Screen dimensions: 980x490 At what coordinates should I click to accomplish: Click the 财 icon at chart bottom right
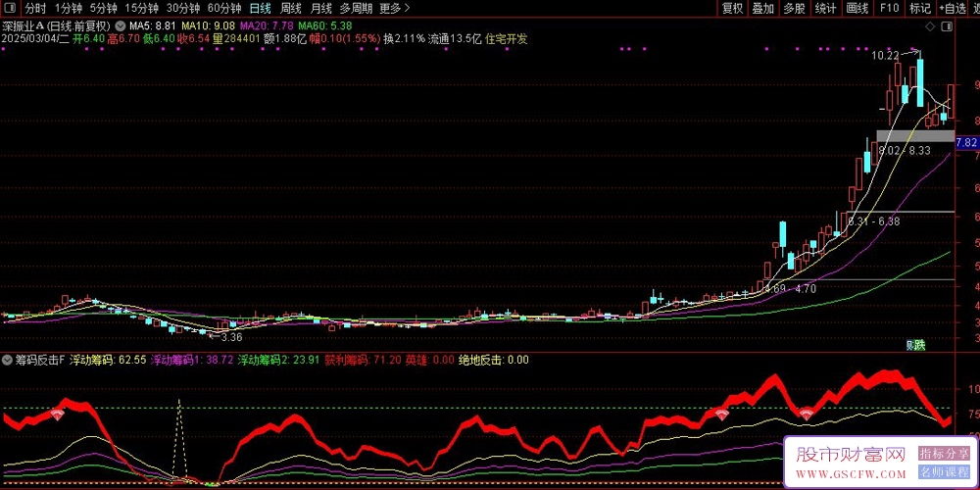coord(911,344)
